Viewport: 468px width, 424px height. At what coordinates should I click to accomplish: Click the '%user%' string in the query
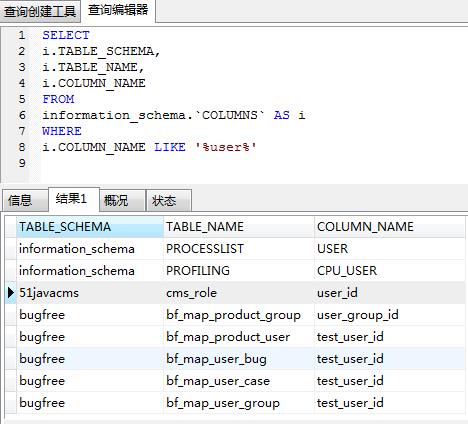point(226,147)
